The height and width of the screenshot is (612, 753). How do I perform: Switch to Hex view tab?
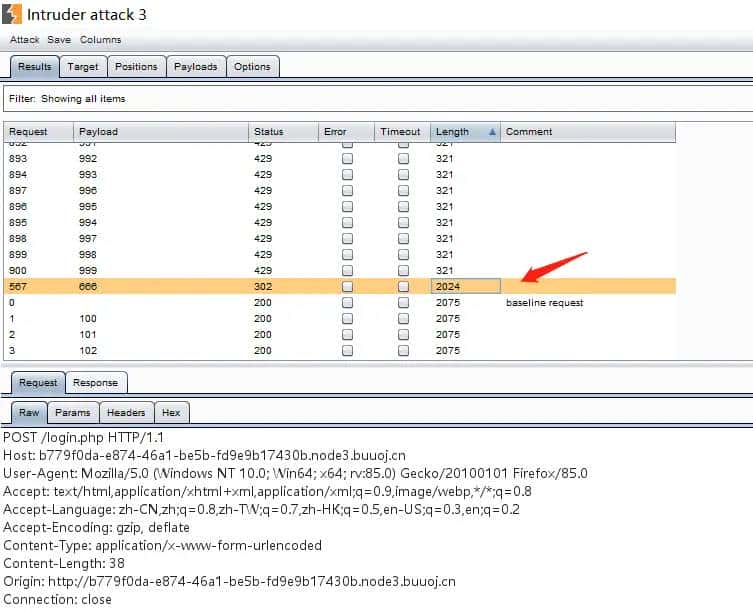[x=171, y=412]
